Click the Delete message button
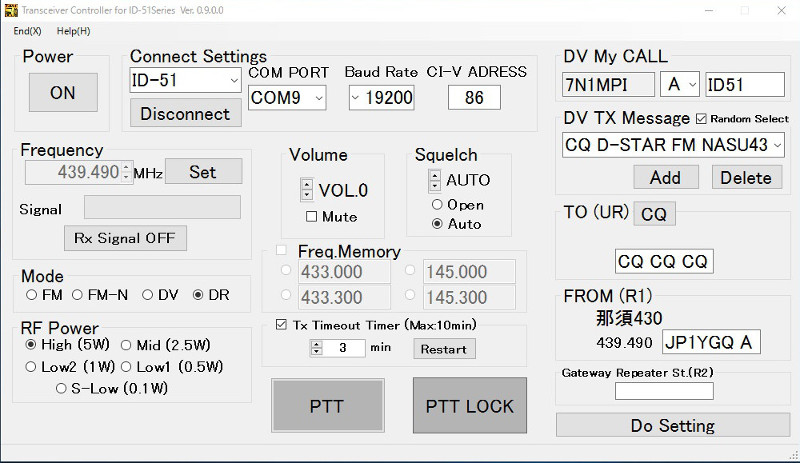800x463 pixels. tap(746, 178)
